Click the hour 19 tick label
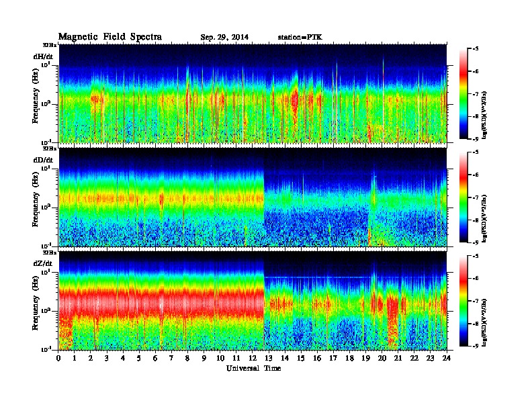 click(x=365, y=358)
